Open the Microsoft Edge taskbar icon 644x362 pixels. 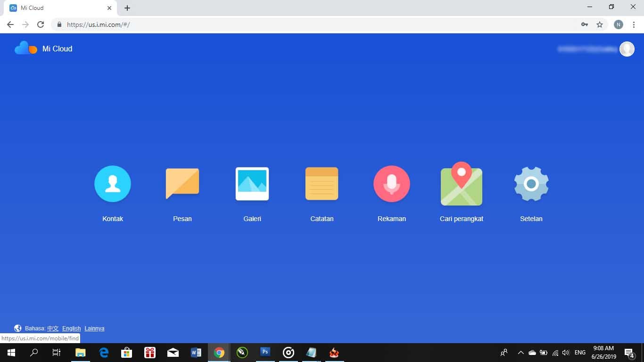(x=104, y=353)
